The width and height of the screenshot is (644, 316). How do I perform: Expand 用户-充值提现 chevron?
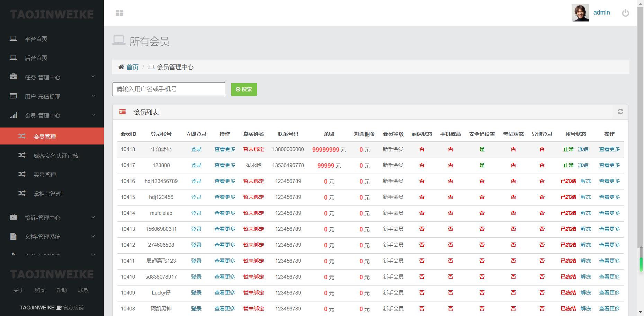coord(93,96)
